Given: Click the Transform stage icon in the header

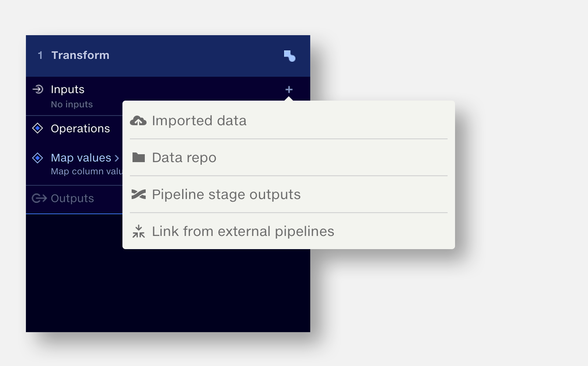Looking at the screenshot, I should click(289, 55).
